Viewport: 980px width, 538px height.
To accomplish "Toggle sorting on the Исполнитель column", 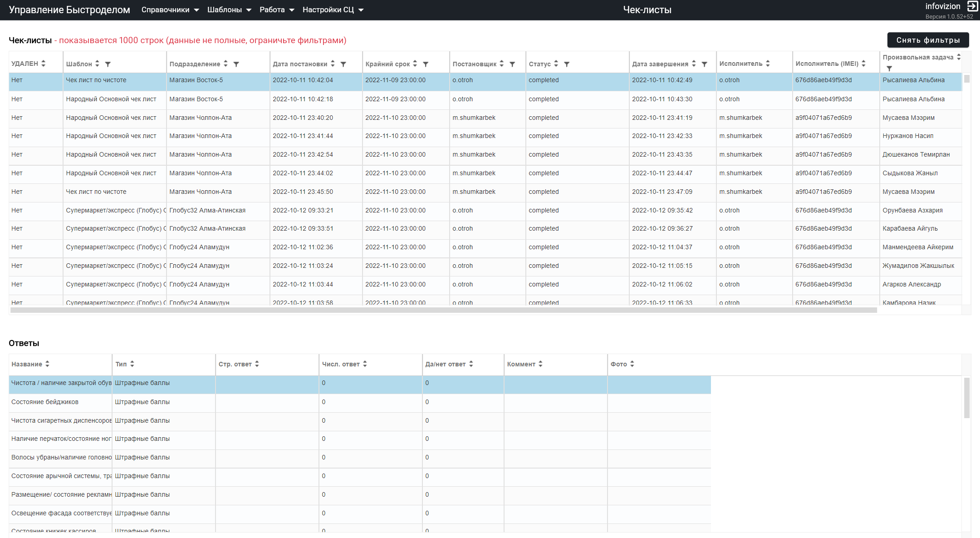I will pos(768,64).
